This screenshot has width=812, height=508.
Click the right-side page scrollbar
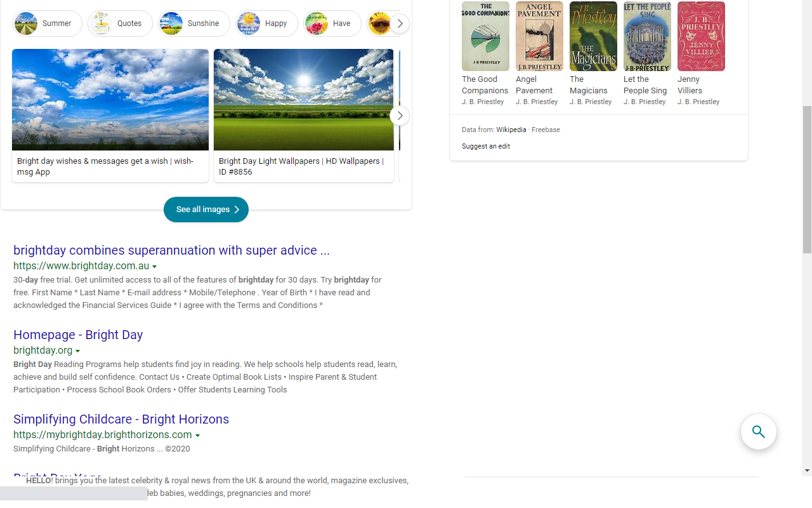[x=806, y=171]
